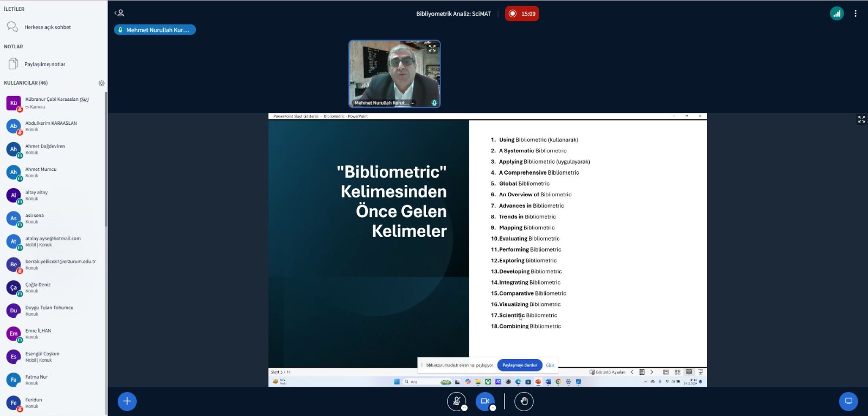Click the users list settings gear

tap(101, 83)
